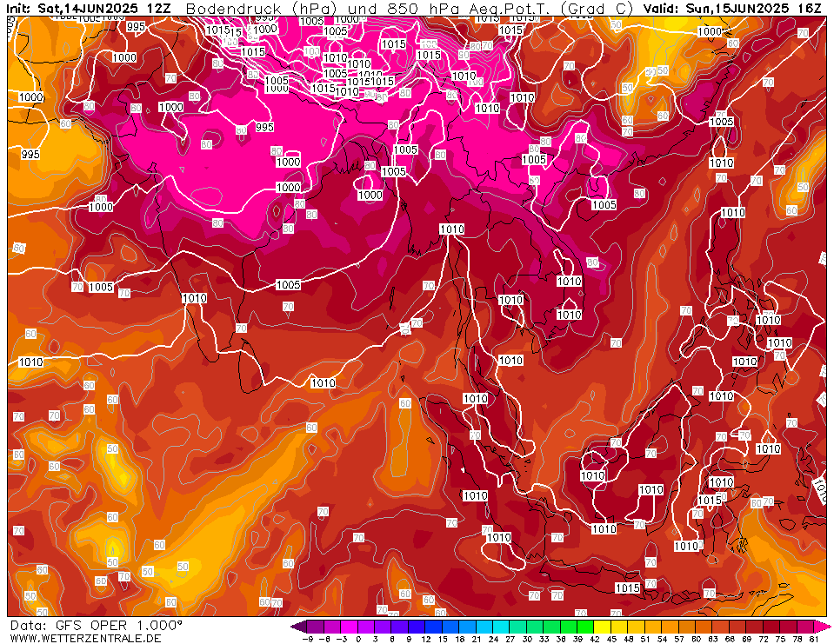The width and height of the screenshot is (834, 644).
Task: Click the '21' label on the color scale
Action: pyautogui.click(x=477, y=639)
